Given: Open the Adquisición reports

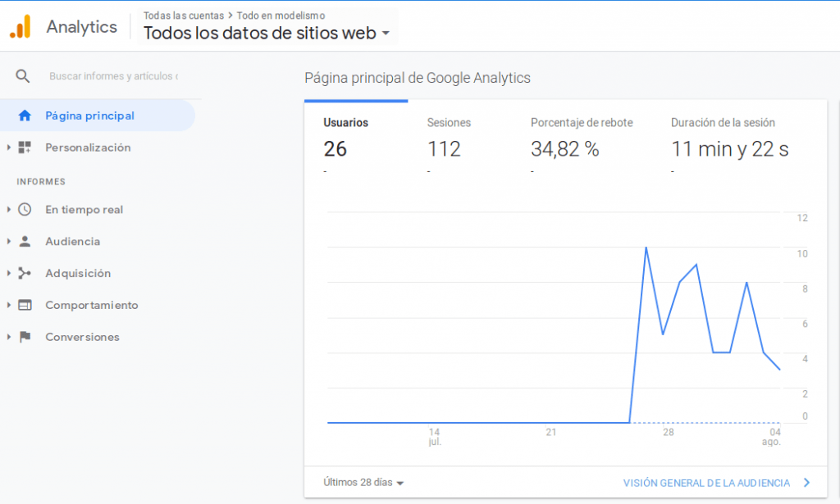Looking at the screenshot, I should [78, 273].
